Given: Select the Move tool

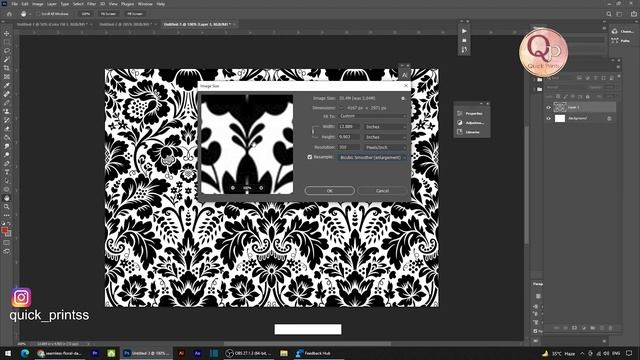Looking at the screenshot, I should click(7, 33).
